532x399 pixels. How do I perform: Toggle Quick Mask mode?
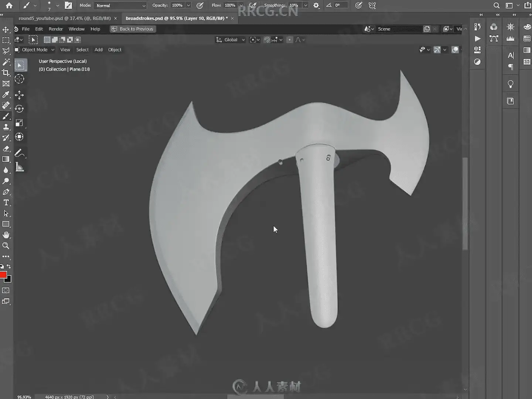[6, 290]
